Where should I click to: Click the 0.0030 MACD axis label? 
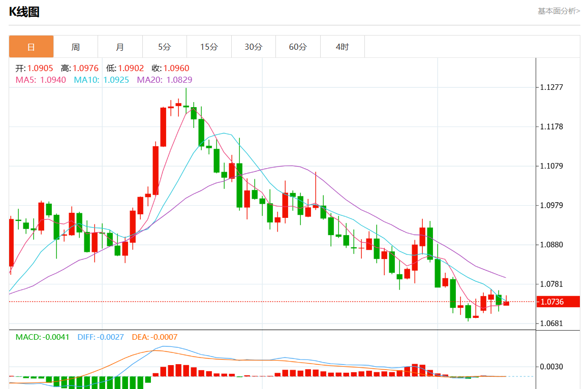pos(551,367)
